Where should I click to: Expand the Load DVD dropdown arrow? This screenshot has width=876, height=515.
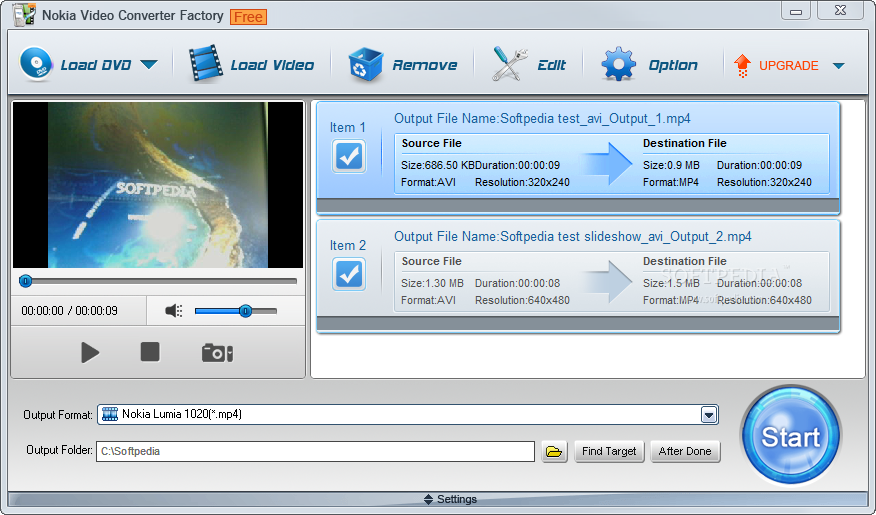(149, 65)
